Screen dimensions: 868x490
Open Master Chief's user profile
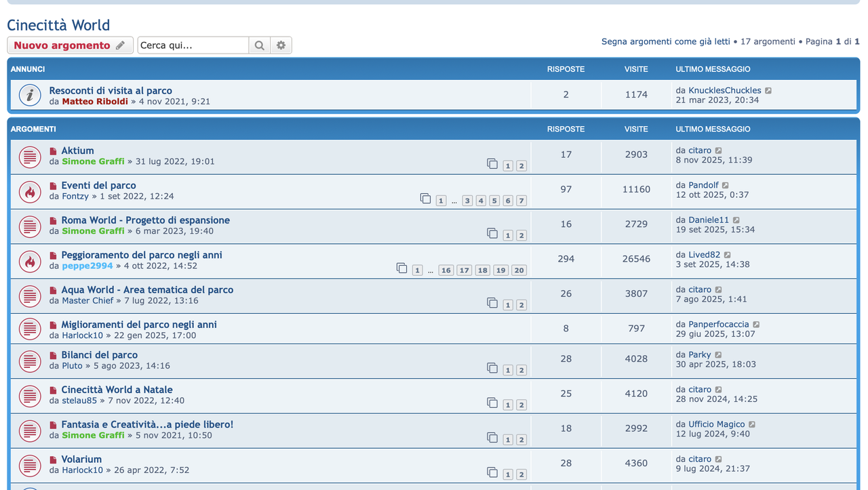tap(87, 301)
